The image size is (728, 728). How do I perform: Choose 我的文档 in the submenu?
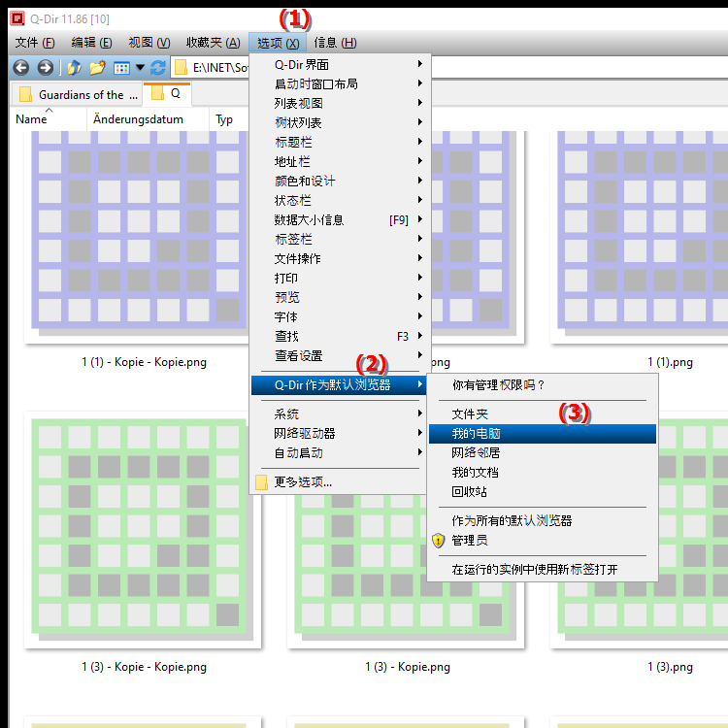coord(543,472)
